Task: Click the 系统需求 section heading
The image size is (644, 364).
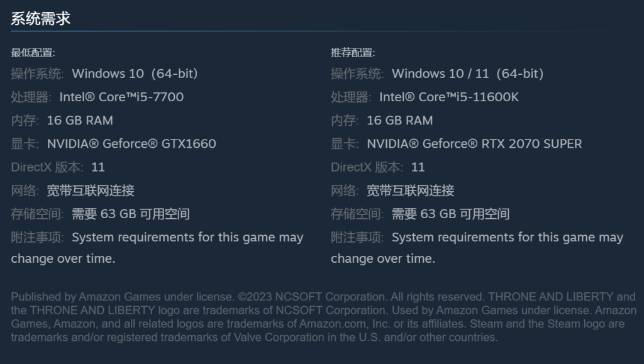Action: click(x=41, y=19)
